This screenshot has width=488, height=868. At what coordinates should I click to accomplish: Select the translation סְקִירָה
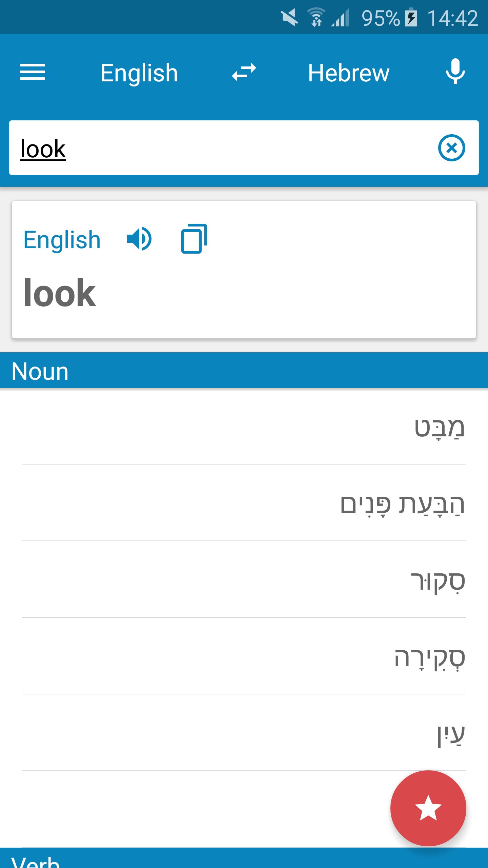tap(429, 658)
